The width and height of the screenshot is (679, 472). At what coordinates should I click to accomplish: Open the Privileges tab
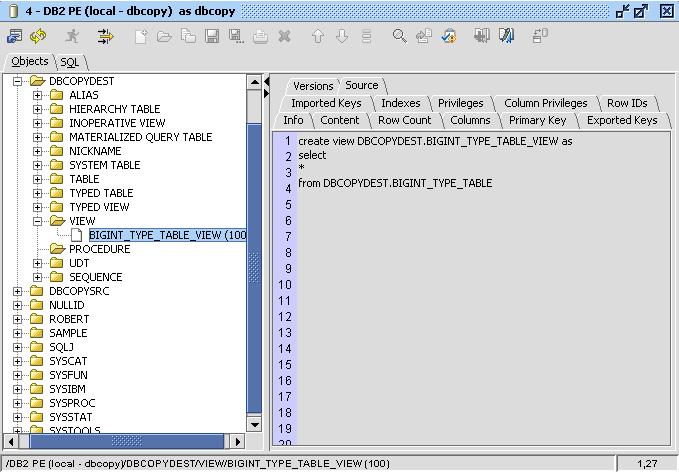coord(461,103)
